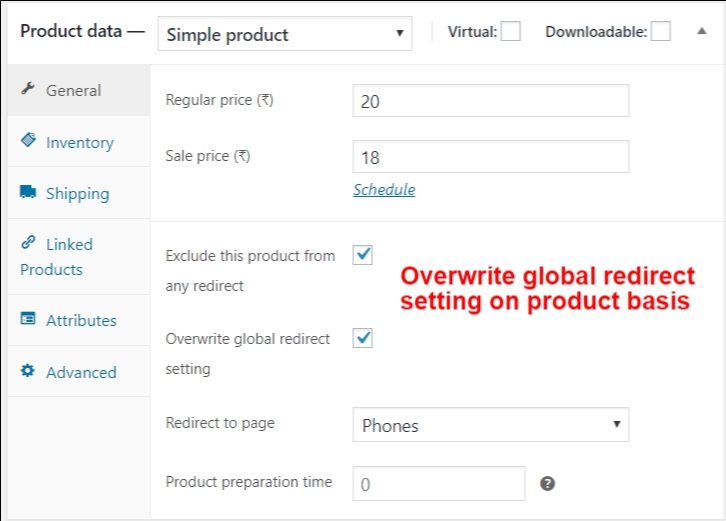The height and width of the screenshot is (521, 726).
Task: Switch to the Inventory tab
Action: [80, 142]
